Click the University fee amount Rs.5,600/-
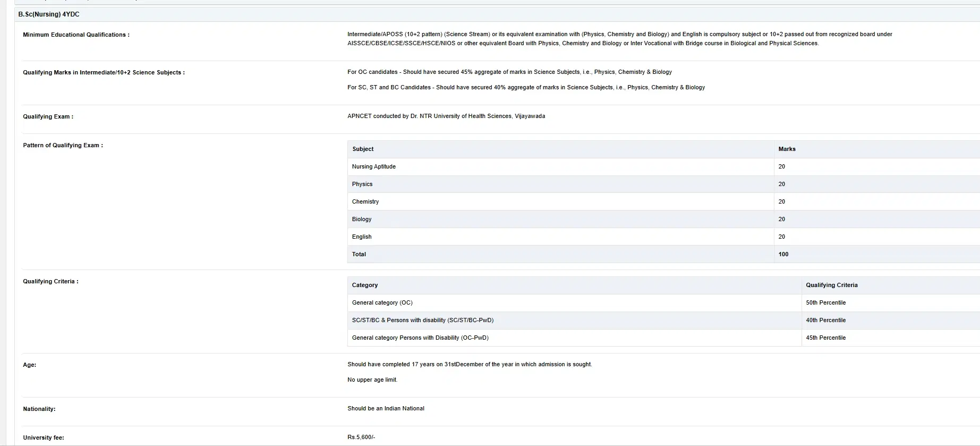 pyautogui.click(x=361, y=437)
